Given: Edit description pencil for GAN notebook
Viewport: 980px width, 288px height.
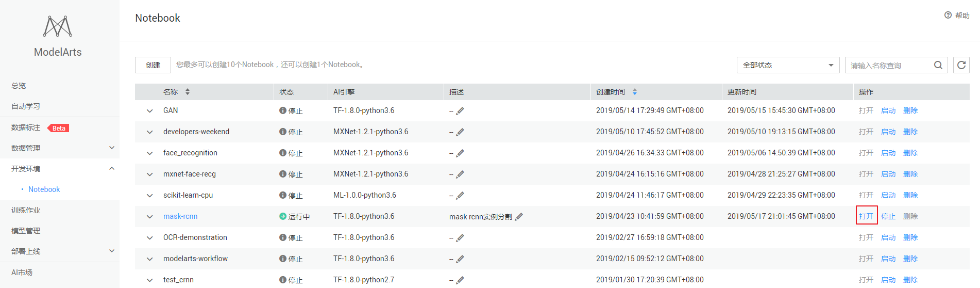Looking at the screenshot, I should (x=460, y=110).
